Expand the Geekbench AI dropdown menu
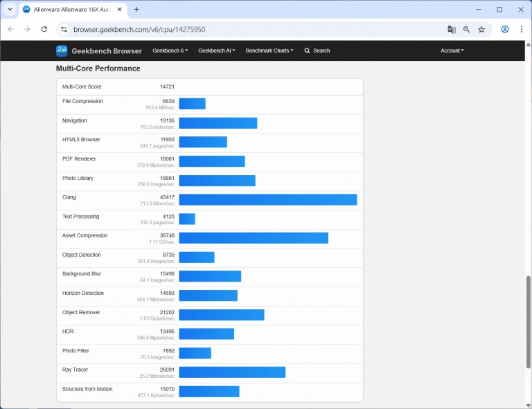The width and height of the screenshot is (532, 409). pyautogui.click(x=216, y=51)
